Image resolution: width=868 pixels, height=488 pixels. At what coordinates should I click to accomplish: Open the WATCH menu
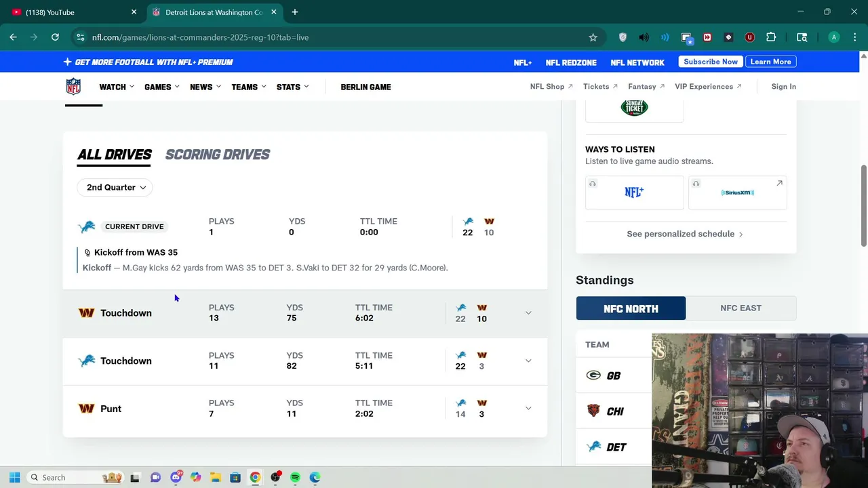pos(117,87)
